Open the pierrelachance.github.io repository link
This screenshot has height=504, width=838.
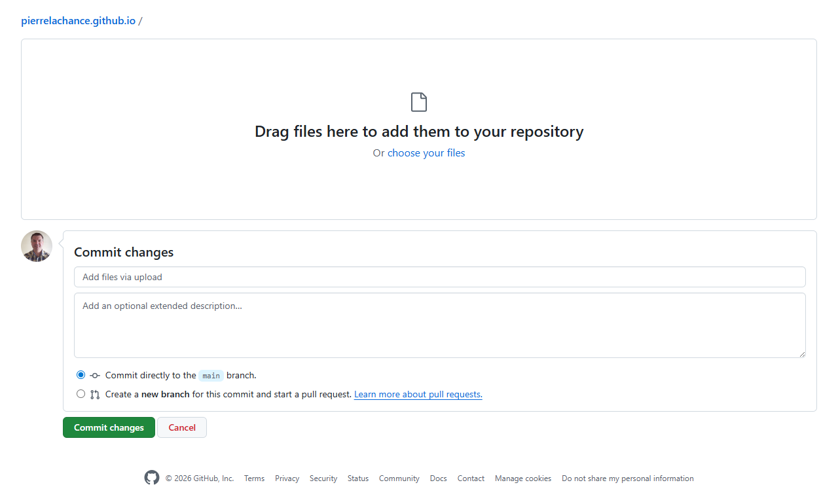coord(79,20)
